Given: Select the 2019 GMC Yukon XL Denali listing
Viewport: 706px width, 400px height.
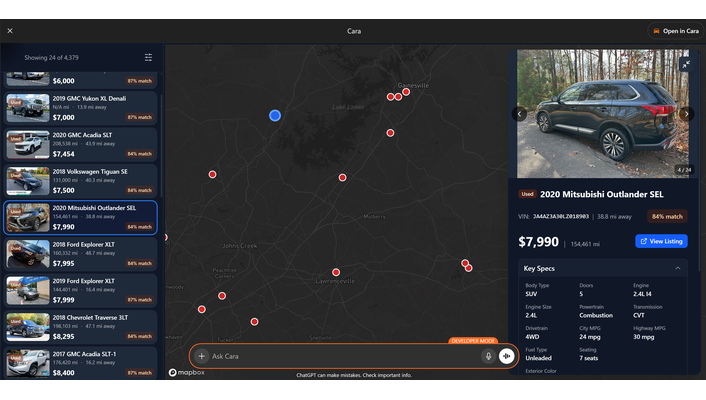Looking at the screenshot, I should click(x=81, y=108).
